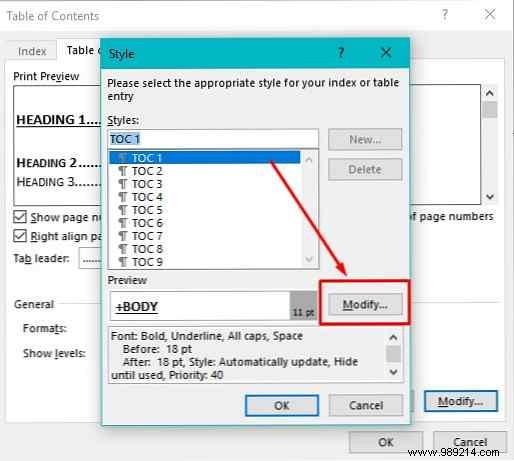
Task: Select TOC 8 in styles list
Action: [204, 249]
